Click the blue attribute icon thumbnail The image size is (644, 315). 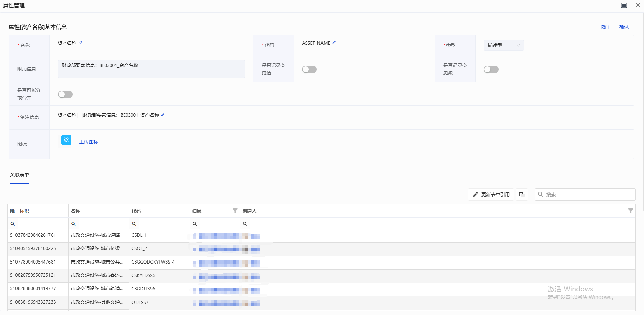(66, 140)
